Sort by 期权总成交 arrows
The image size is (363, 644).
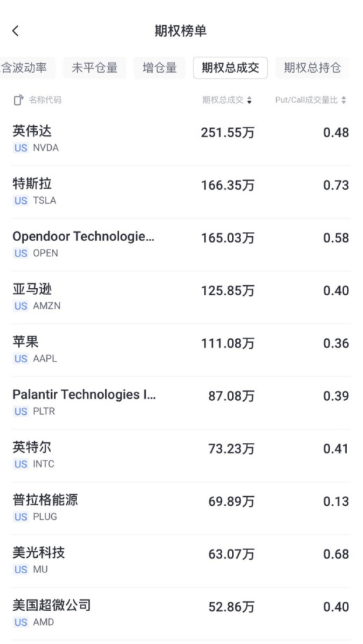click(x=249, y=100)
